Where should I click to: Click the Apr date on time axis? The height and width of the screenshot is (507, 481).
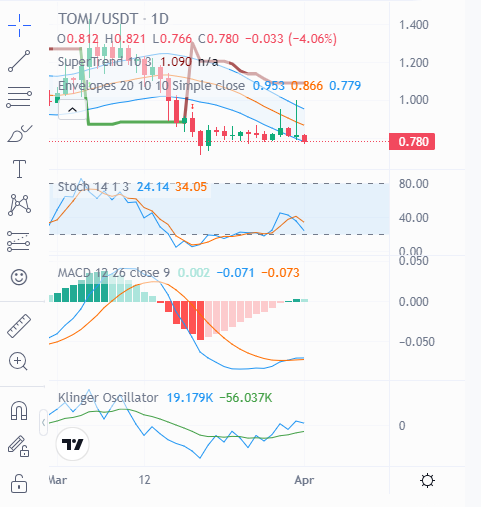point(304,480)
